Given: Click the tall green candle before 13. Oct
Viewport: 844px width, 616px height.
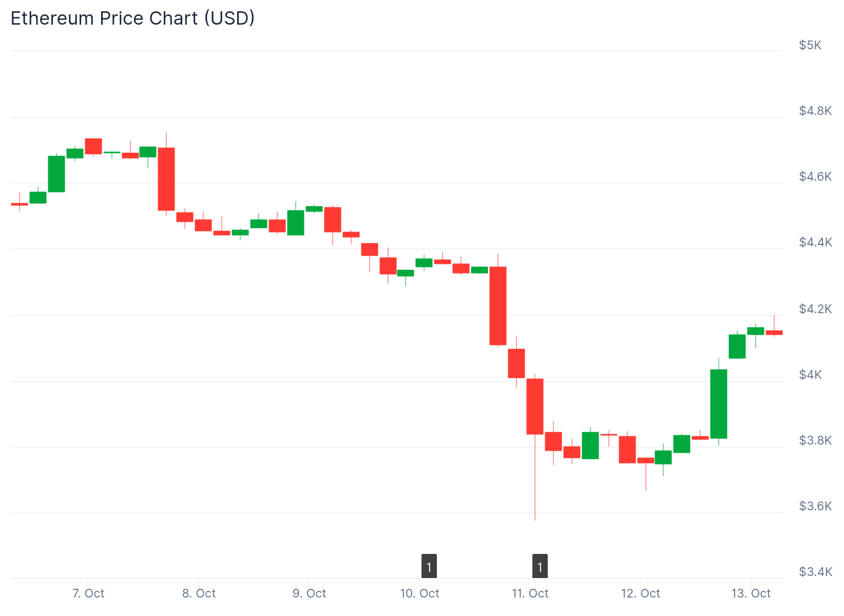Looking at the screenshot, I should pos(718,403).
